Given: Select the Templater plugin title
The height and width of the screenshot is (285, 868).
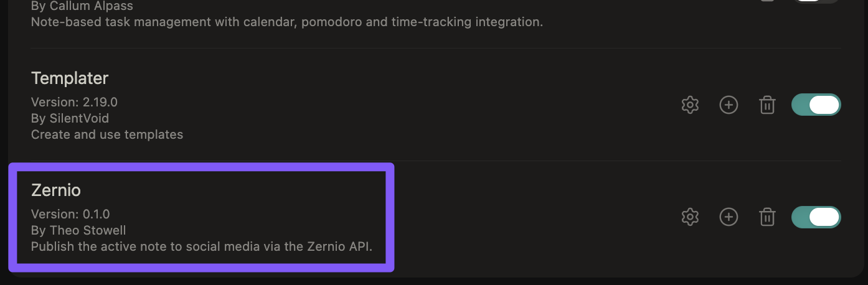Looking at the screenshot, I should (70, 78).
